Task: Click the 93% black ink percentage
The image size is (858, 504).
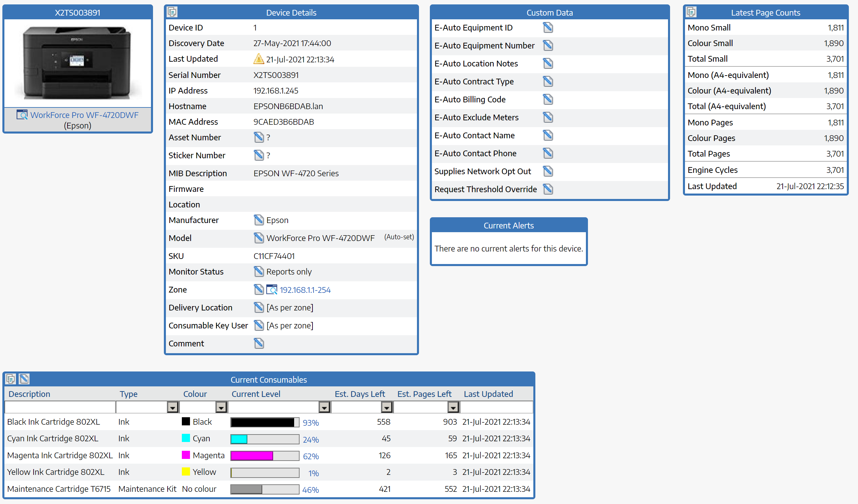Action: 311,423
